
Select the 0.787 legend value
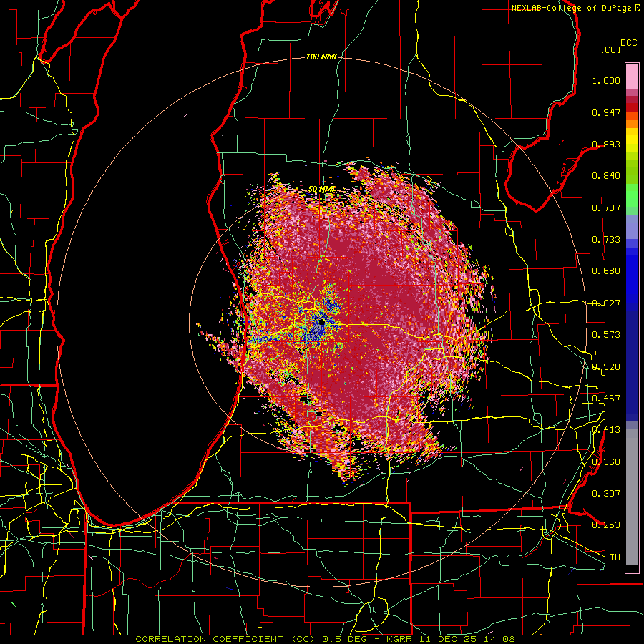606,208
